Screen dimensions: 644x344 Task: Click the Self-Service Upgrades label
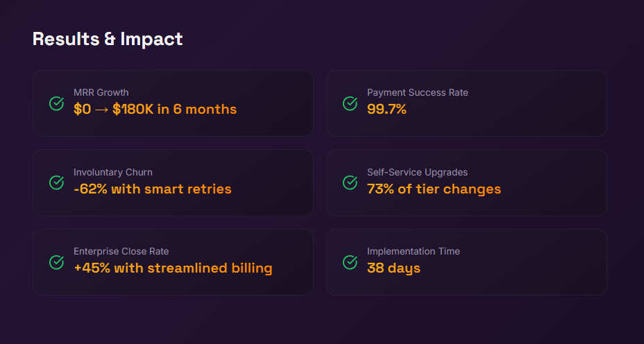[x=417, y=172]
